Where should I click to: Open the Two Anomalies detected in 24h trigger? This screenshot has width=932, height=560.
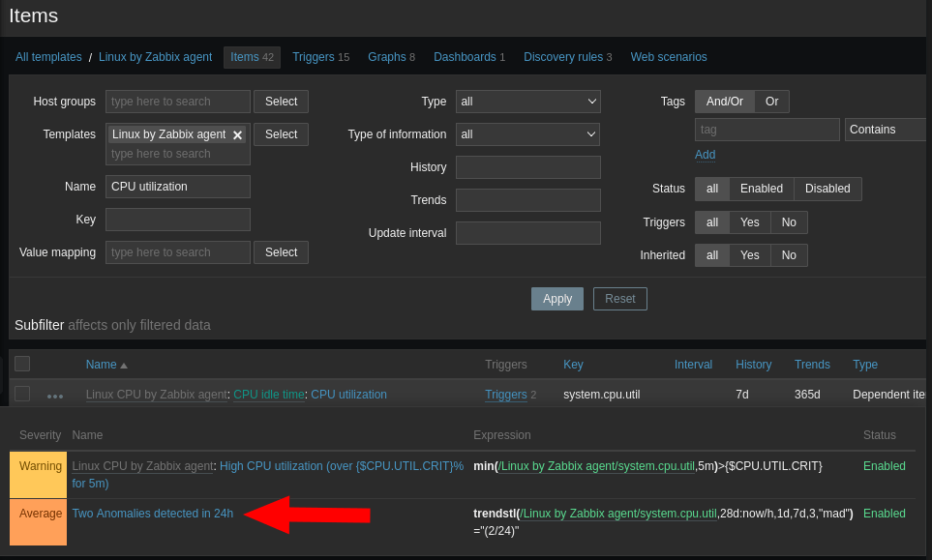pyautogui.click(x=152, y=513)
